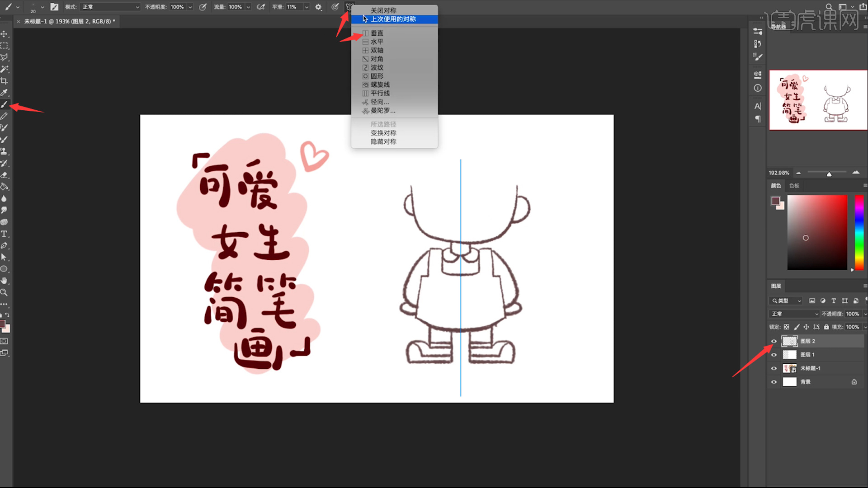Select the Eyedropper tool
The image size is (868, 488).
pyautogui.click(x=4, y=93)
